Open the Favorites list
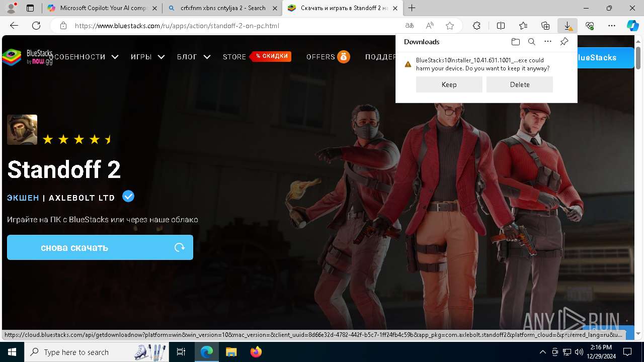Viewport: 644px width, 362px height. click(x=523, y=26)
